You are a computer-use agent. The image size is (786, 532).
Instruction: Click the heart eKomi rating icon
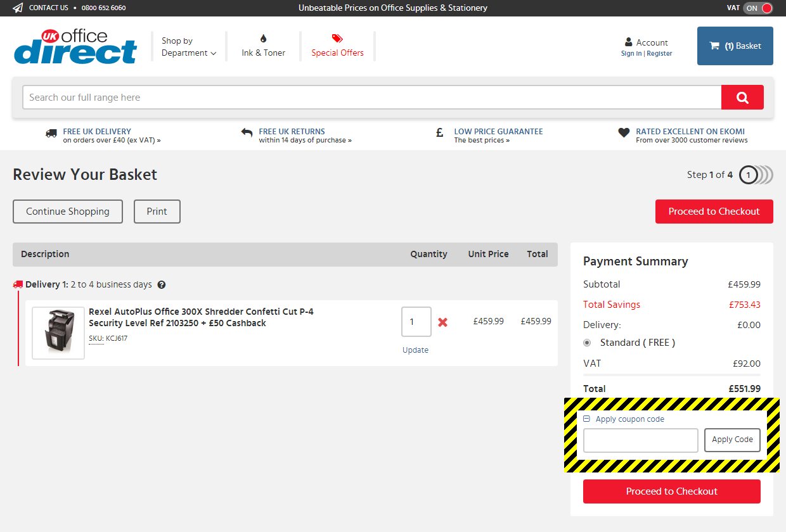pyautogui.click(x=624, y=133)
